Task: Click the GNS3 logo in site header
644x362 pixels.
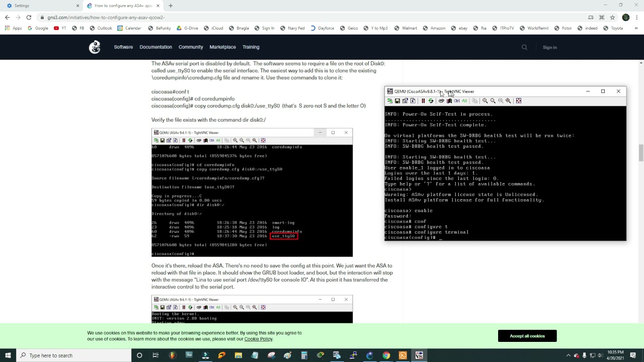Action: 95,47
